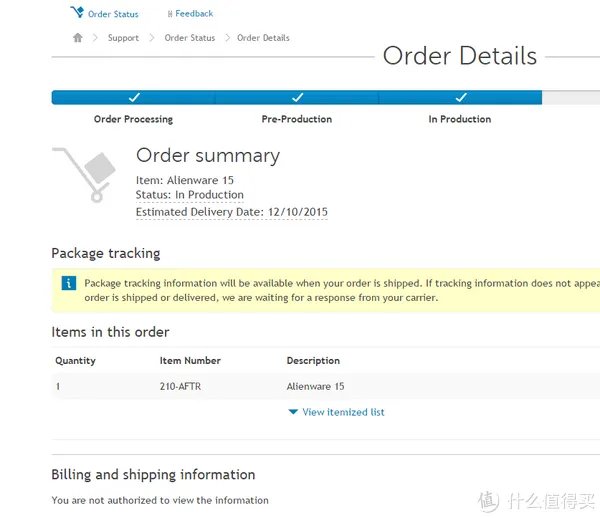Click the Estimated Delivery Date text
Screen dimensions: 600x518
tap(232, 212)
